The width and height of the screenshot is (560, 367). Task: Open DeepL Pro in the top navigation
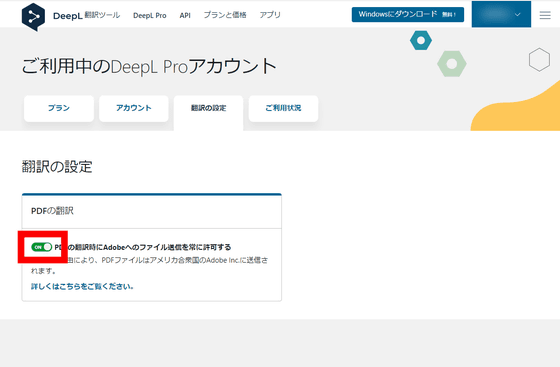point(150,15)
